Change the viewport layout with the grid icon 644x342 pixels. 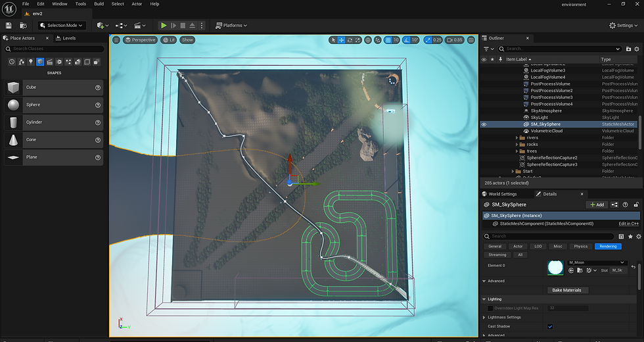coord(471,40)
